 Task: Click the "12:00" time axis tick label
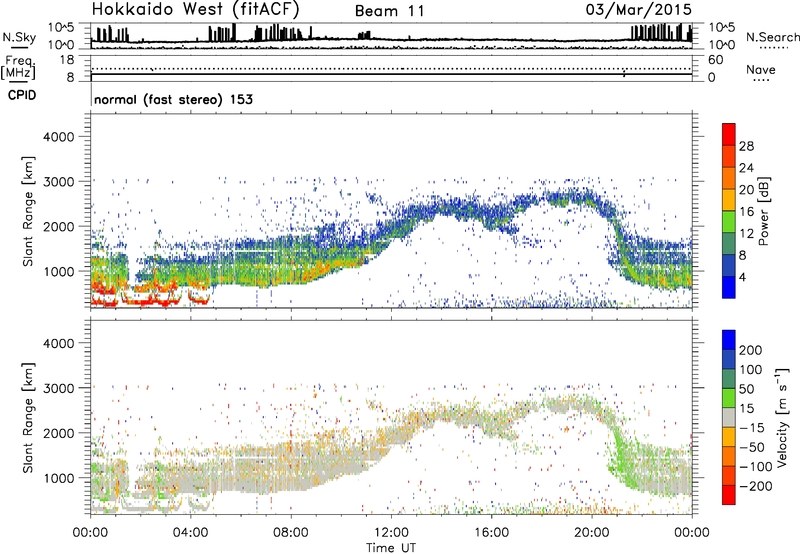391,533
